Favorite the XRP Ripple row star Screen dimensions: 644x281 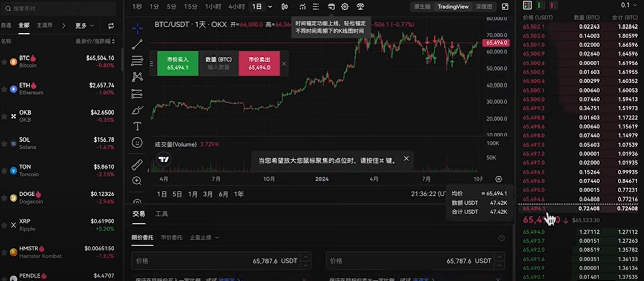[x=5, y=225]
